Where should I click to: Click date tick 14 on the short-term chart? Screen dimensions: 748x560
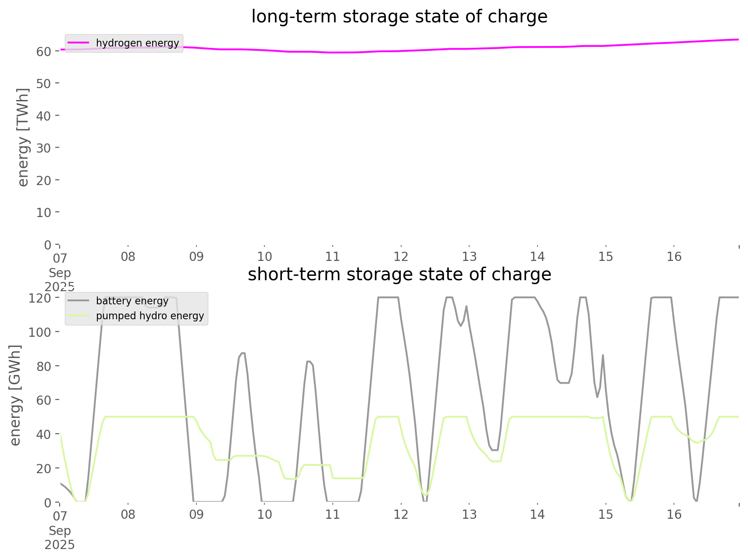pyautogui.click(x=538, y=514)
